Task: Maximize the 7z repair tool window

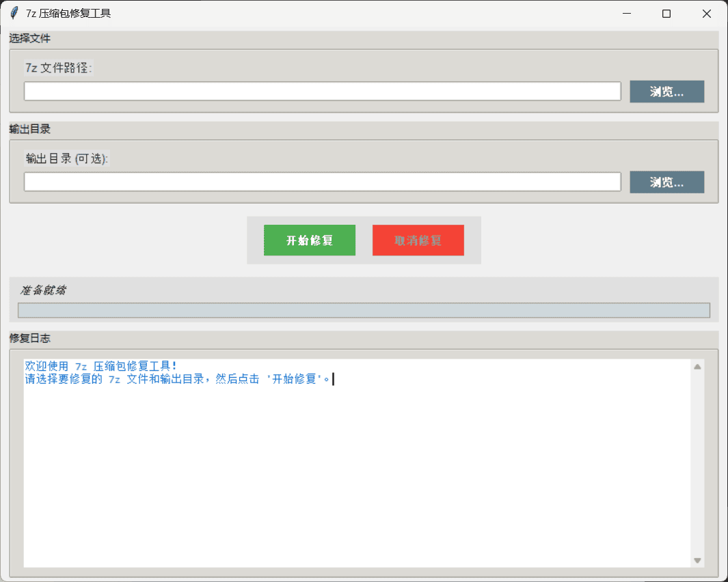Action: coord(666,14)
